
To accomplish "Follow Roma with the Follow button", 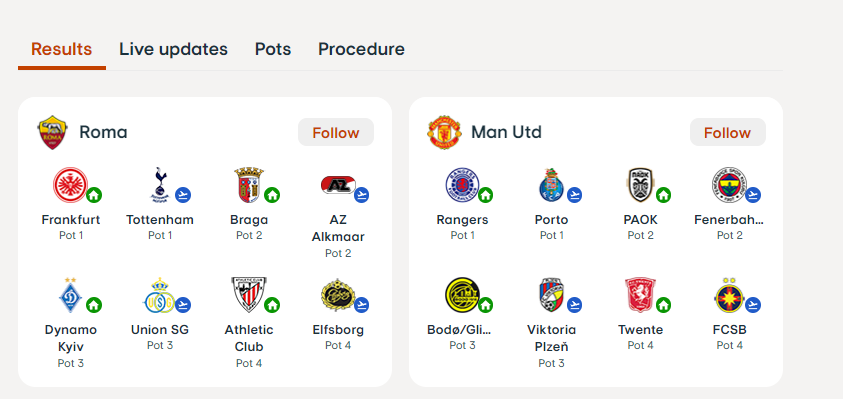I will [x=336, y=132].
